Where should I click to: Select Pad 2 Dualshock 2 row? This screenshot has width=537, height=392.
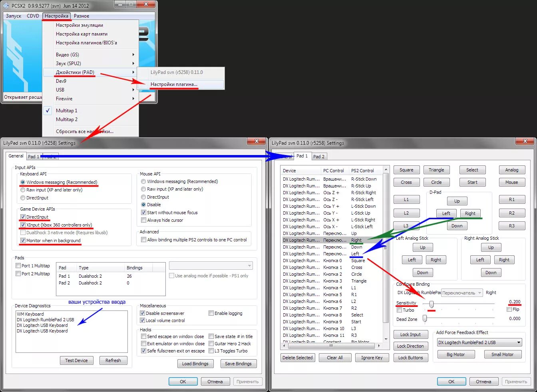111,283
